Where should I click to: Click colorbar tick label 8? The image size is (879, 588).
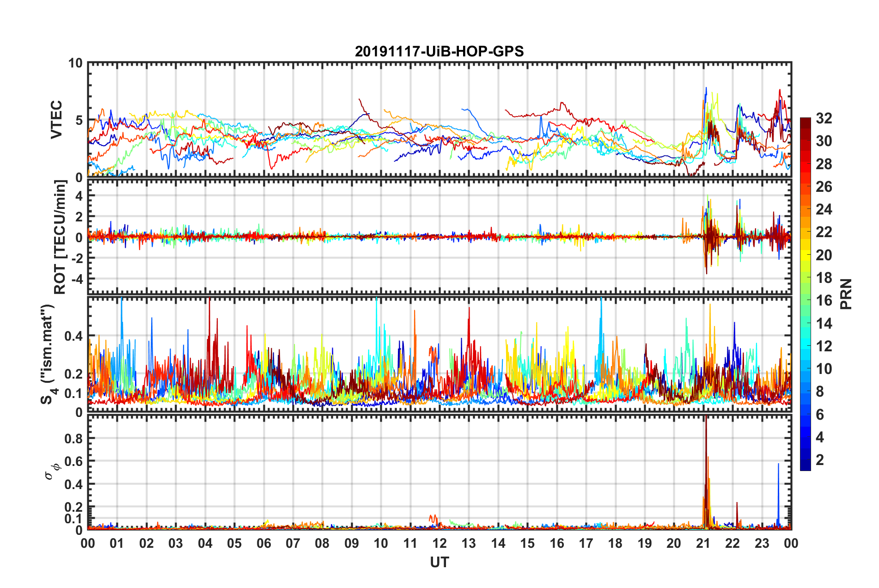820,392
